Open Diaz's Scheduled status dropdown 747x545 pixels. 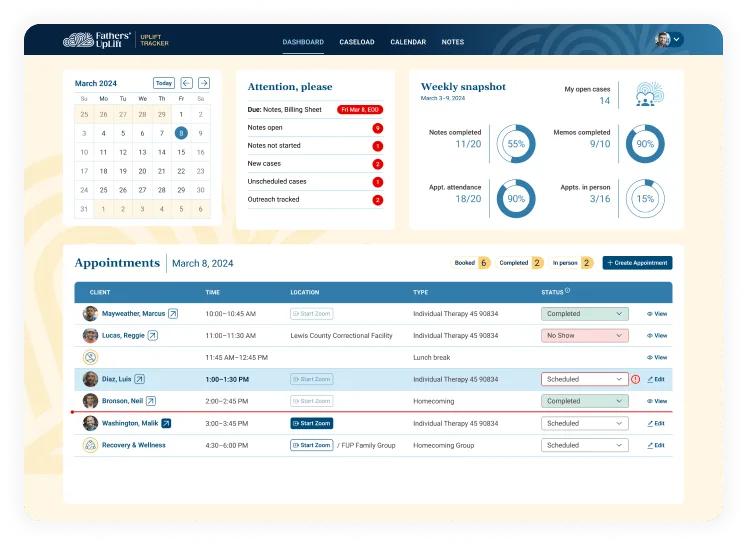pyautogui.click(x=585, y=379)
